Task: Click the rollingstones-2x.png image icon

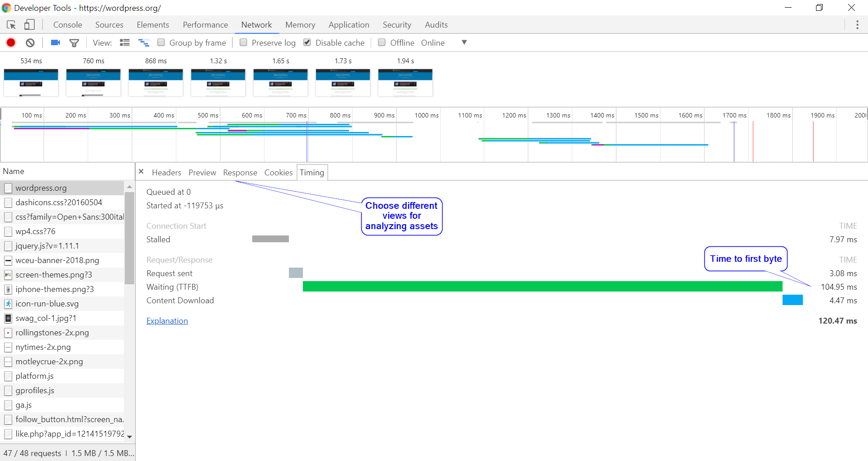Action: 8,333
